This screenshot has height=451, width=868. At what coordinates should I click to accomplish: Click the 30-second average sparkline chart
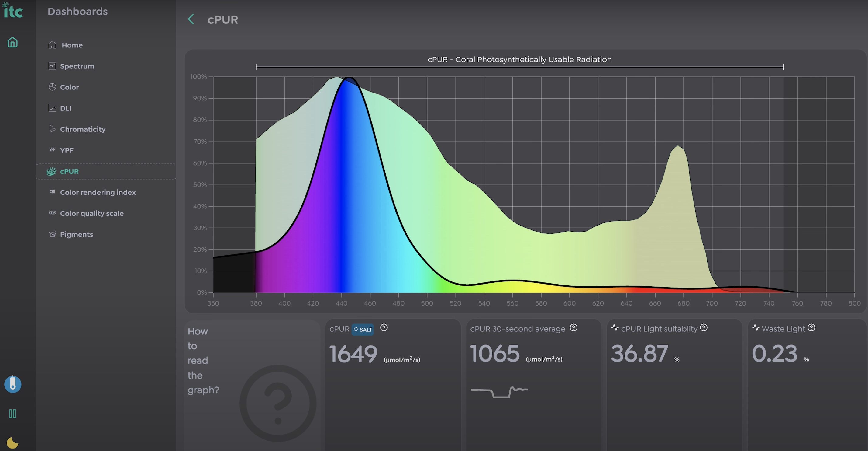[x=499, y=392]
